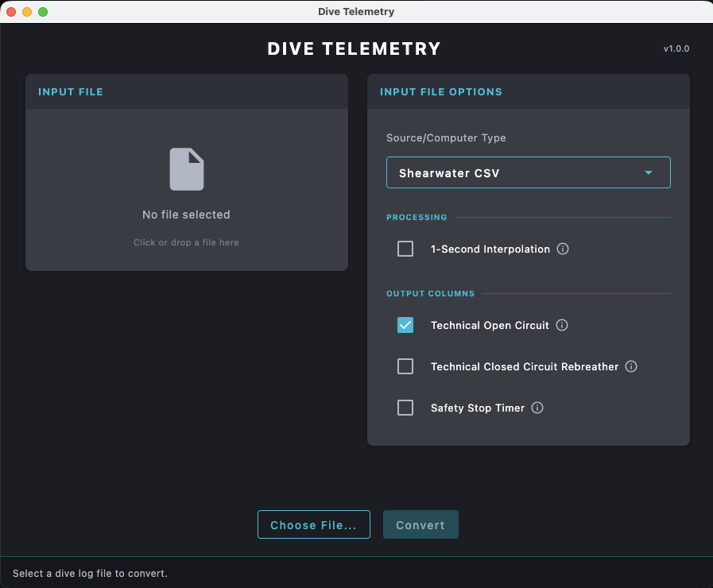Check the Safety Stop Timer box
The height and width of the screenshot is (588, 713).
click(x=405, y=408)
